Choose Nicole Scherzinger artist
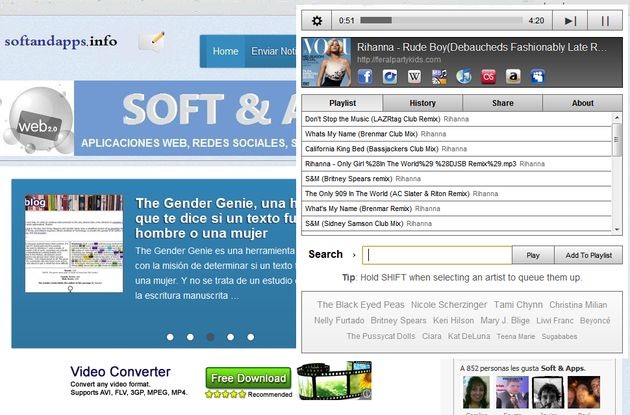The height and width of the screenshot is (415, 630). tap(449, 305)
